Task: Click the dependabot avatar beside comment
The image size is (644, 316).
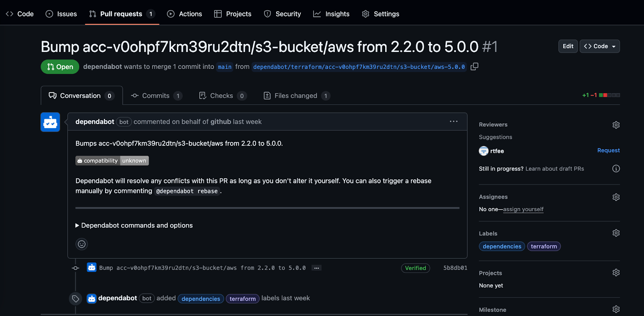Action: (x=50, y=122)
